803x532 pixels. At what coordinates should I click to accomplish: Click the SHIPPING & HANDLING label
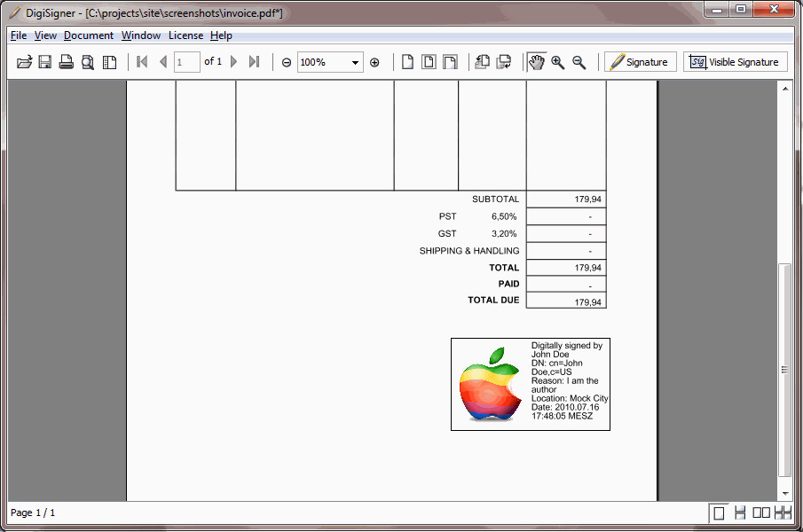tap(469, 251)
